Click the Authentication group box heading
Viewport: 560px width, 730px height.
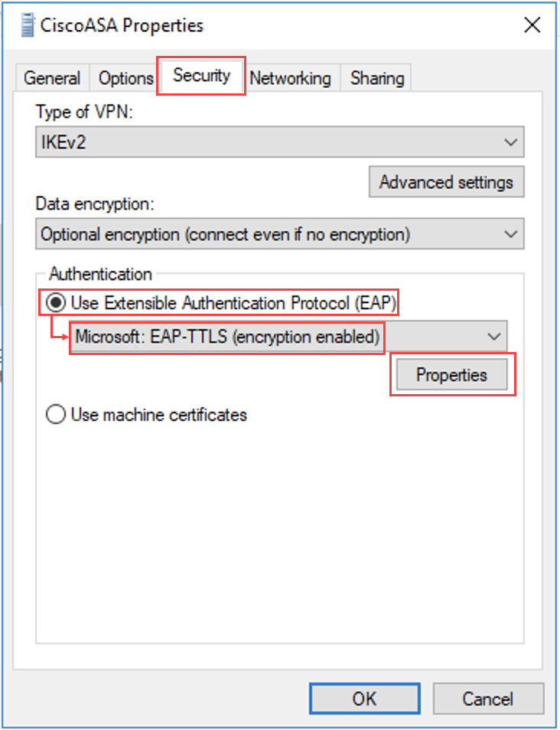(100, 273)
